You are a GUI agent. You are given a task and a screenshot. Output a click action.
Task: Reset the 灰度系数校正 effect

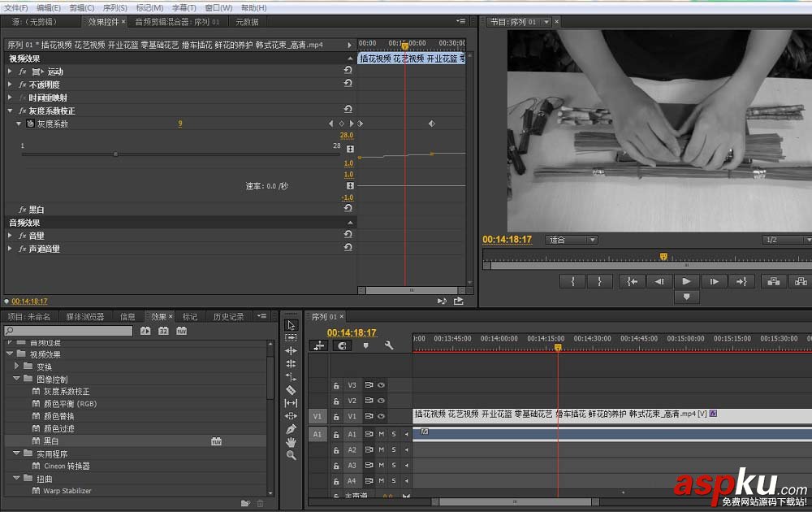click(348, 111)
